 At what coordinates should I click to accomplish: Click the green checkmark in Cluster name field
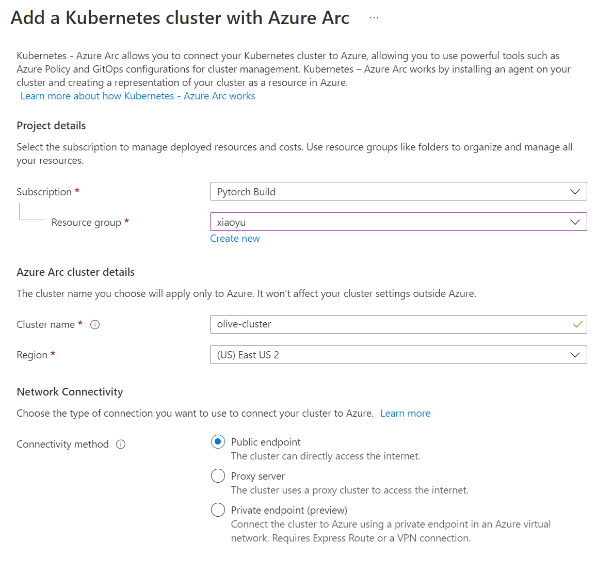pyautogui.click(x=575, y=325)
